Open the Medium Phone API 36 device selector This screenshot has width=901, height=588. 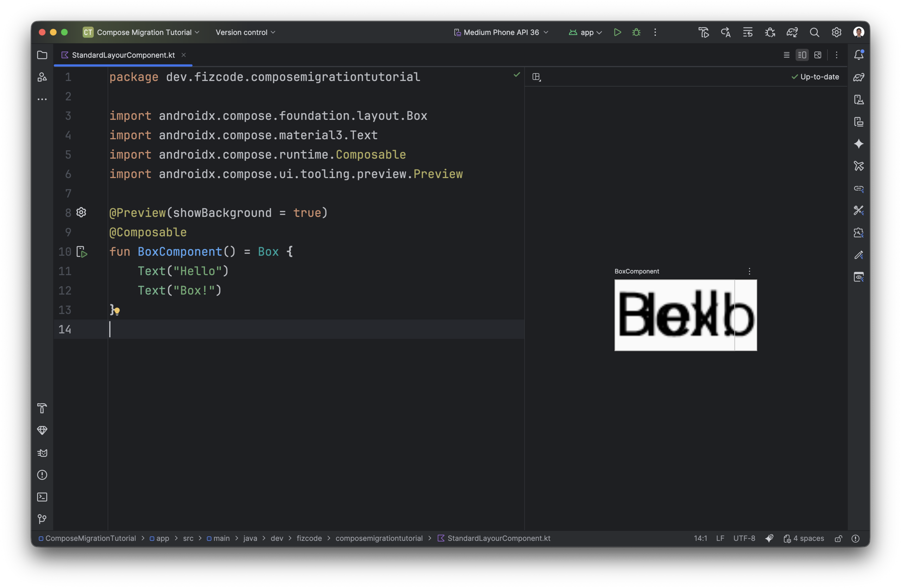[501, 32]
